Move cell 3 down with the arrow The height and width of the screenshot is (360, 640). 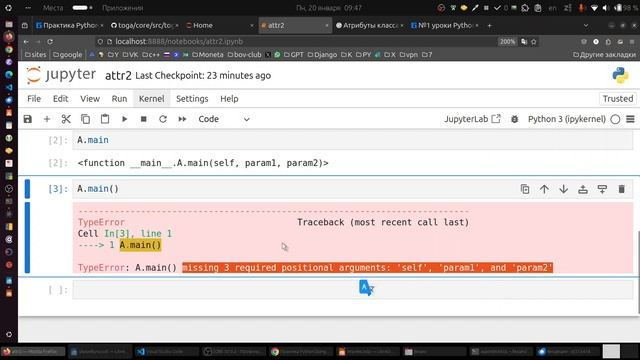pyautogui.click(x=564, y=189)
